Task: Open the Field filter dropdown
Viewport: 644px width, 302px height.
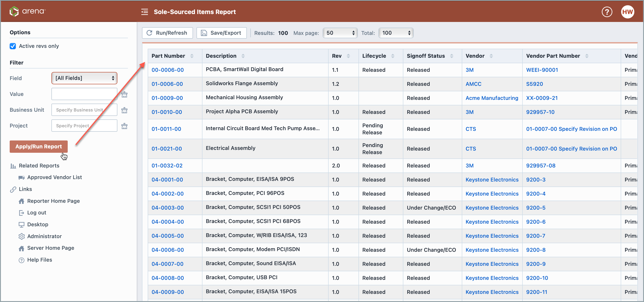Action: click(84, 78)
